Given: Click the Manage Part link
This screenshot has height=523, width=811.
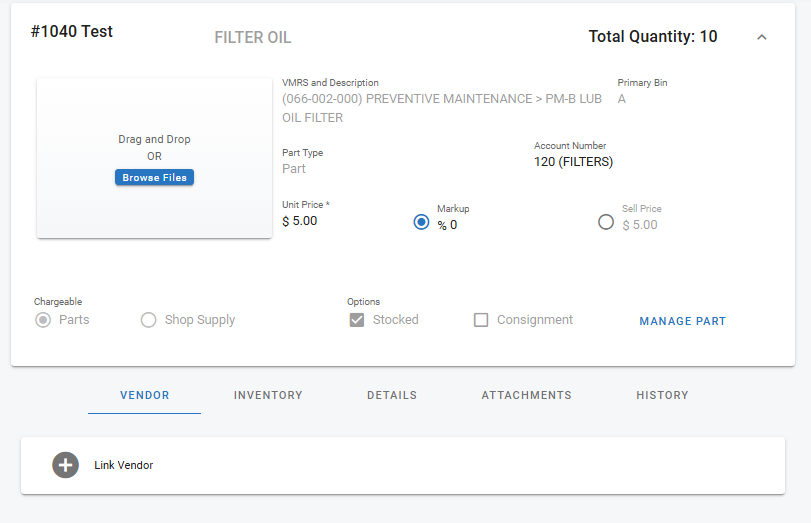Looking at the screenshot, I should pos(682,321).
